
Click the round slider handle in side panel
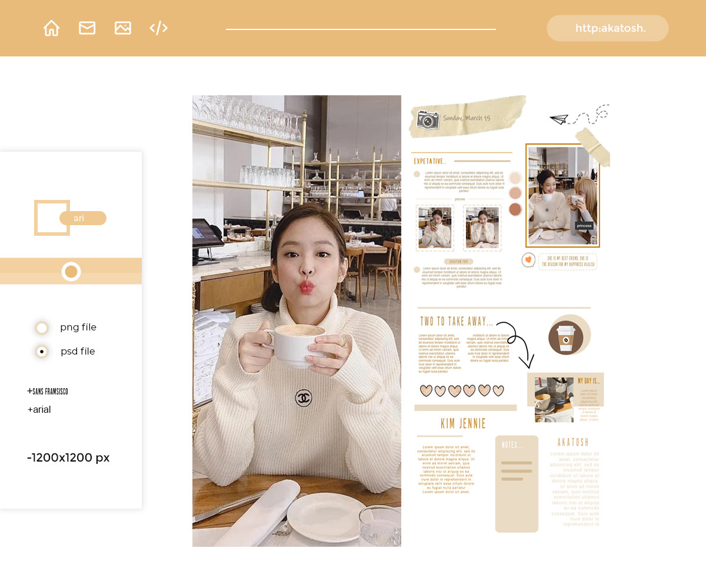(71, 272)
